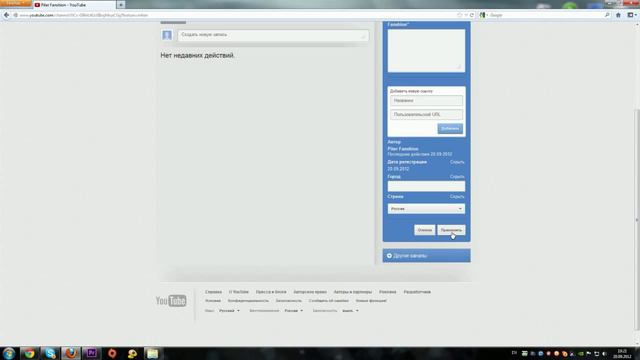
Task: Open the bookmarks menu icon in toolbar
Action: pyautogui.click(x=631, y=15)
